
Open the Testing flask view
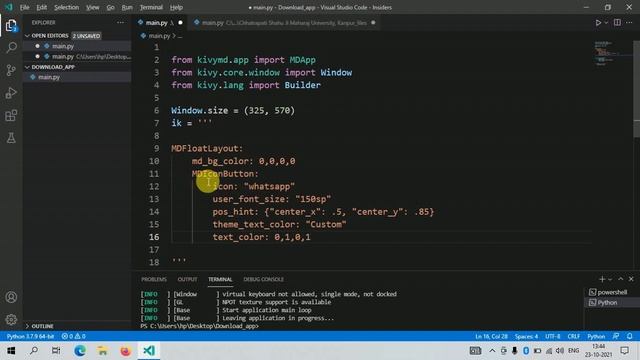(x=11, y=138)
